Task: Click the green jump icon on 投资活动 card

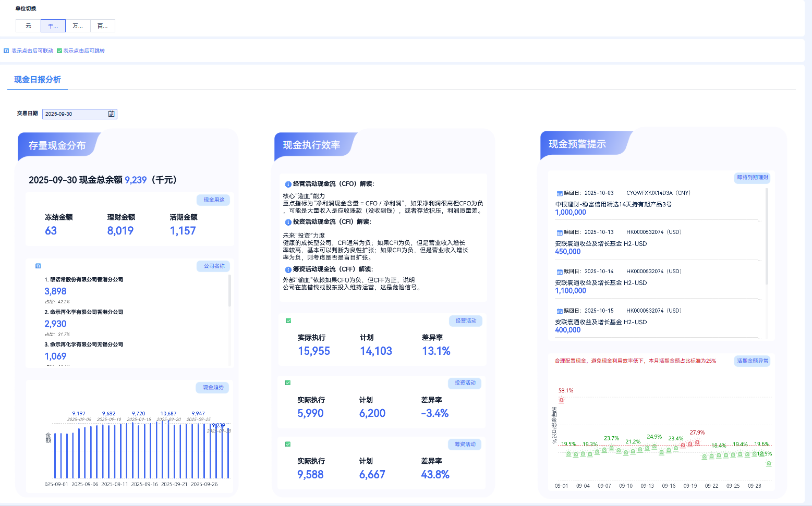Action: 288,382
